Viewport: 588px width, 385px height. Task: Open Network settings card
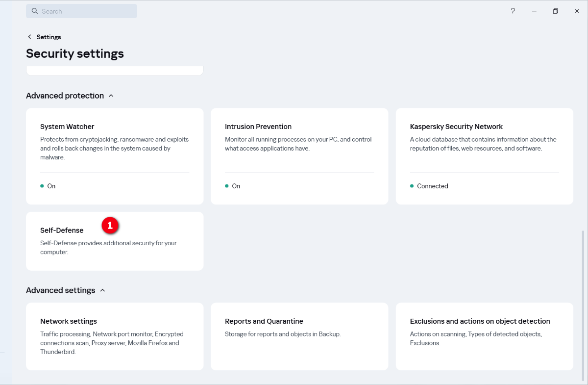pos(115,336)
